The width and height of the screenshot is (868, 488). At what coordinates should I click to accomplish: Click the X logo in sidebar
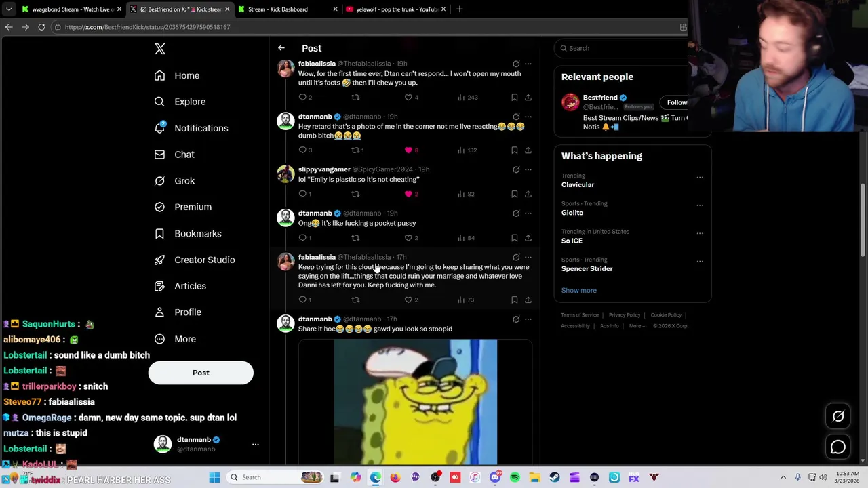coord(160,49)
